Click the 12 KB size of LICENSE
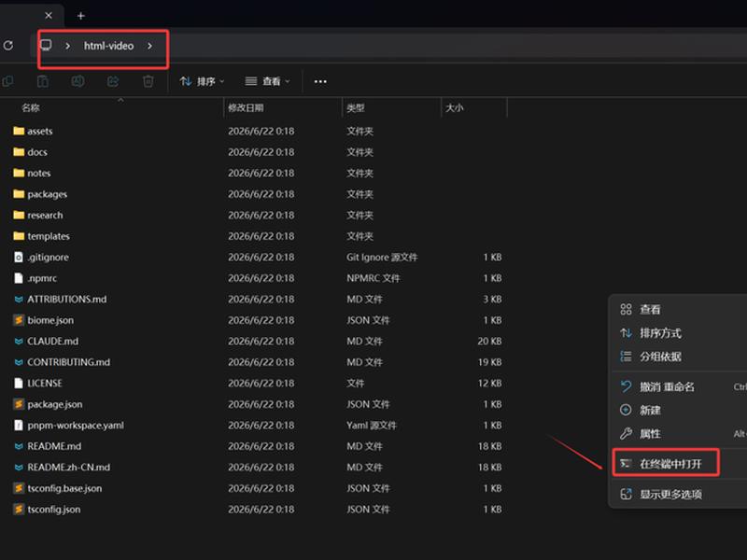747x560 pixels. (489, 383)
